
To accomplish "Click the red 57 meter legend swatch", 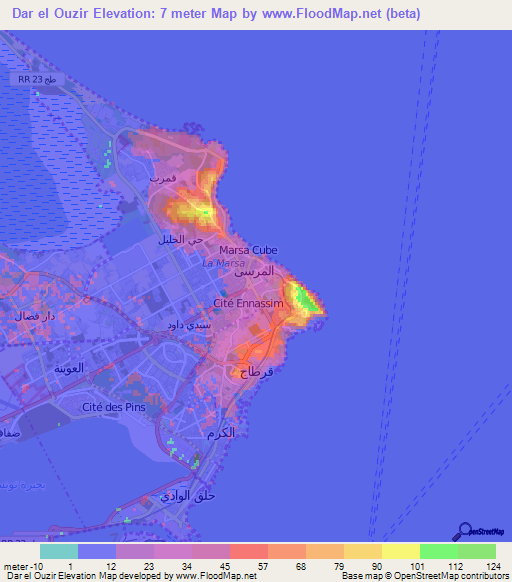I will pyautogui.click(x=249, y=552).
